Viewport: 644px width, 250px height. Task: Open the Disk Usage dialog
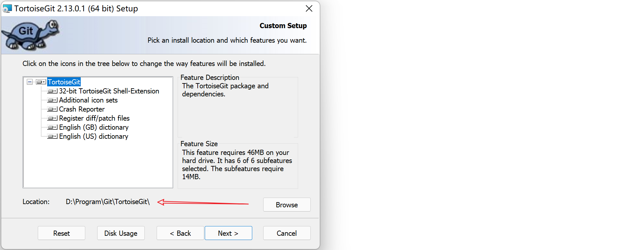[121, 233]
